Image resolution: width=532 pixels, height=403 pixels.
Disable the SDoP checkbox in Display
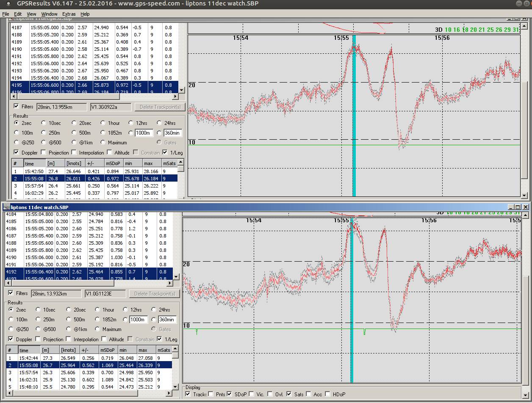pos(230,394)
